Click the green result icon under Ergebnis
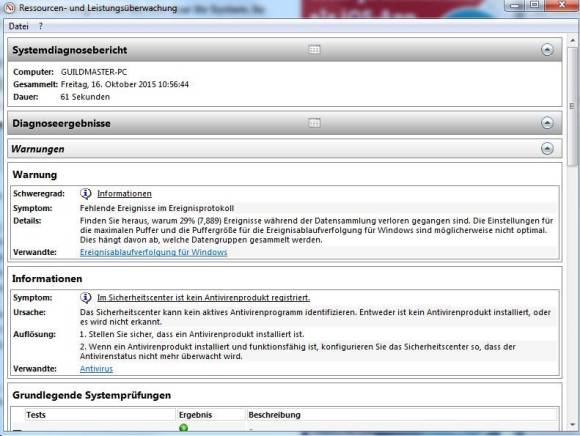 coord(183,428)
